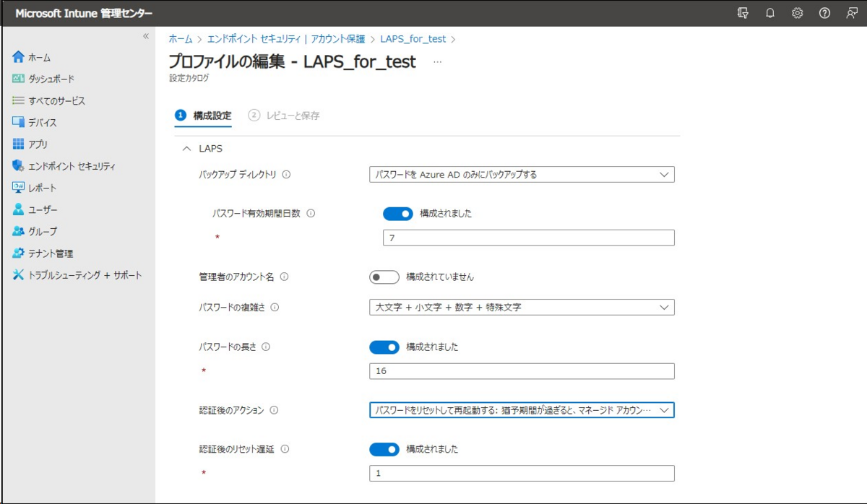The height and width of the screenshot is (504, 867).
Task: Click the reset delay field showing 1
Action: (521, 473)
